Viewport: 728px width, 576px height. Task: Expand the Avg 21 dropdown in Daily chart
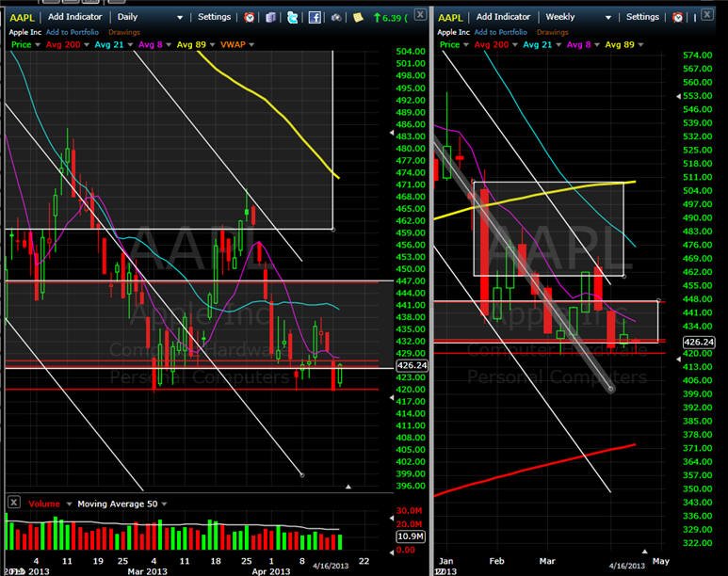(130, 45)
